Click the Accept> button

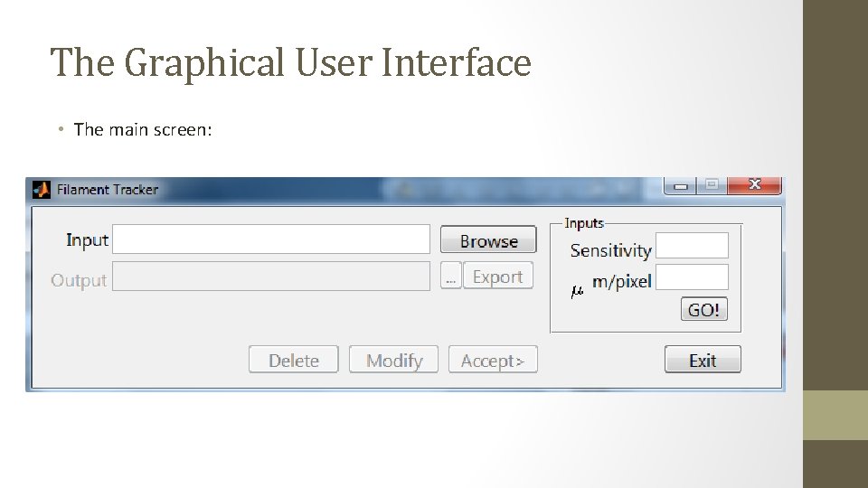click(x=493, y=360)
